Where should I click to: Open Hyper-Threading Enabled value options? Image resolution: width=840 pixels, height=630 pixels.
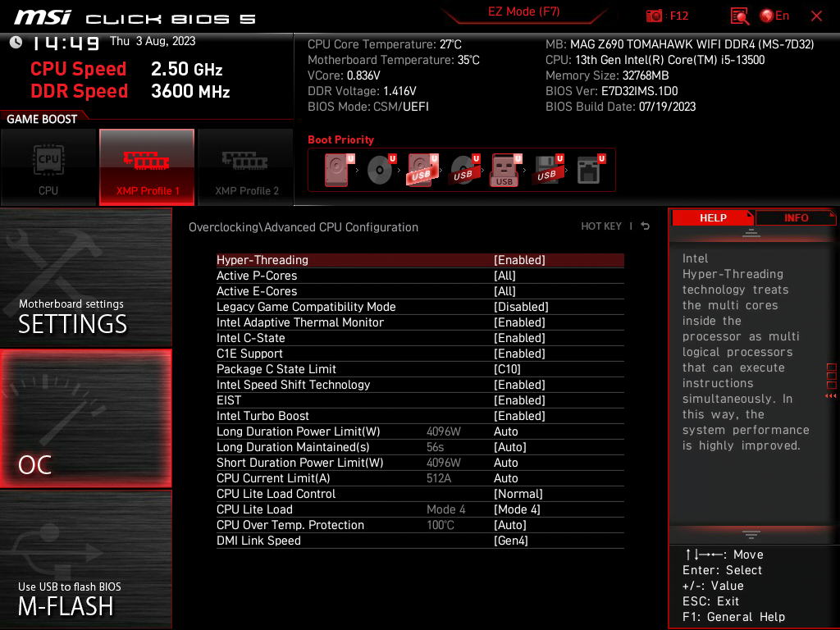519,260
